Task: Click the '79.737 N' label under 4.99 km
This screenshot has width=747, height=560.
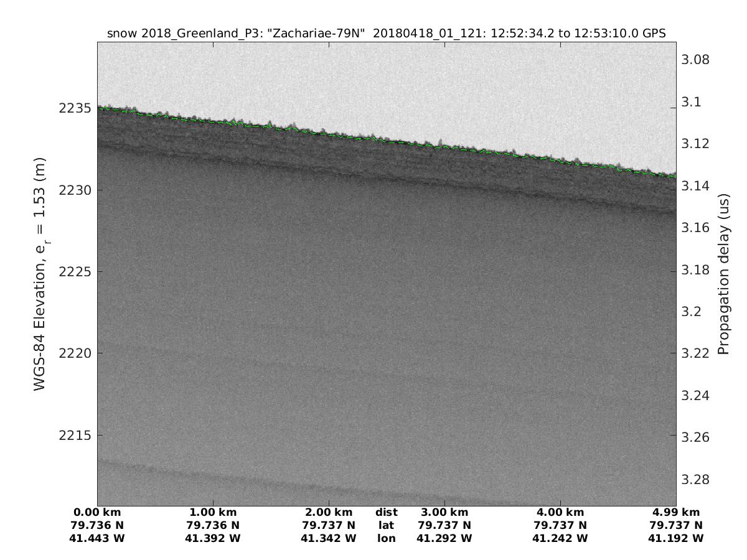Action: (x=675, y=526)
